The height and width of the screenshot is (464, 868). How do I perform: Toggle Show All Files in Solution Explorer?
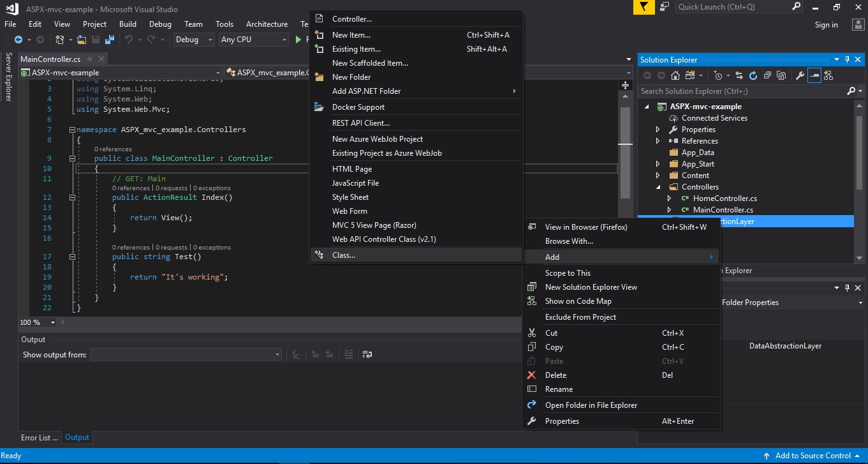click(781, 75)
